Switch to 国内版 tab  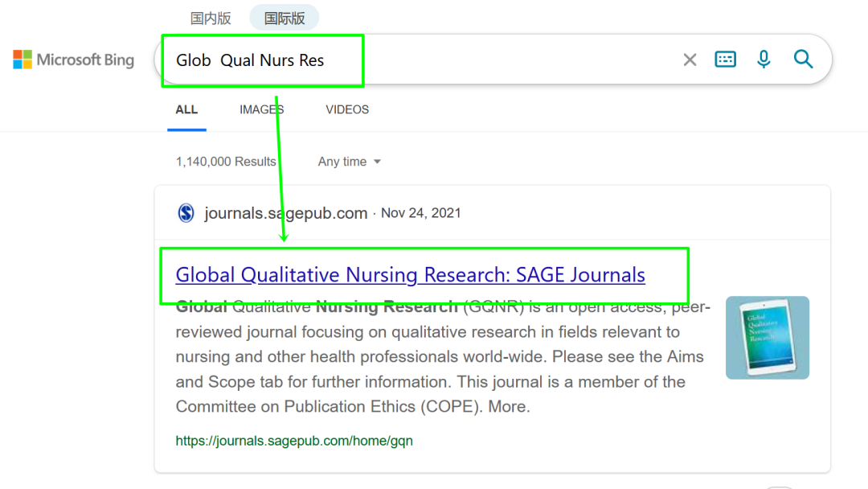coord(211,18)
